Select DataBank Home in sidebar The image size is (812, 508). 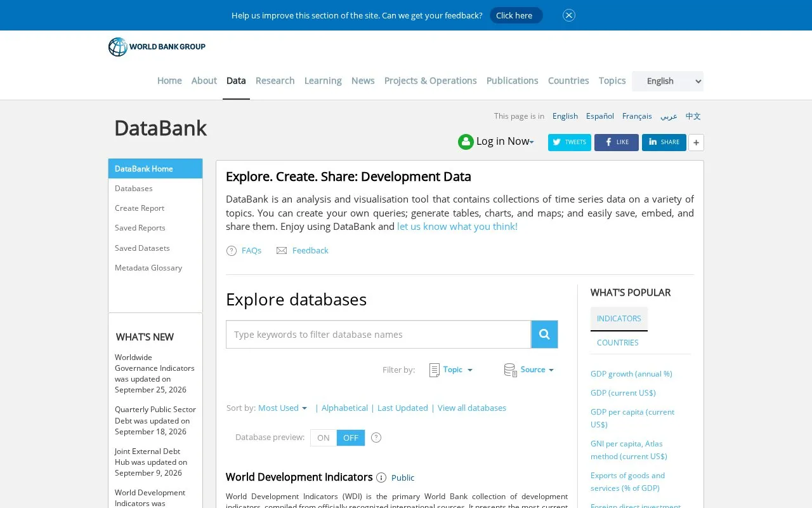click(x=155, y=168)
